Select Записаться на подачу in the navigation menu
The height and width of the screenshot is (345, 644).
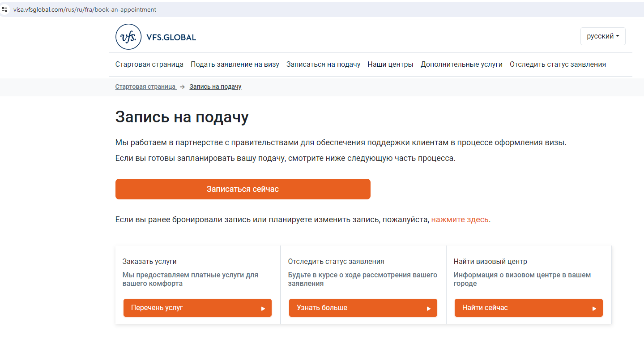click(x=323, y=64)
